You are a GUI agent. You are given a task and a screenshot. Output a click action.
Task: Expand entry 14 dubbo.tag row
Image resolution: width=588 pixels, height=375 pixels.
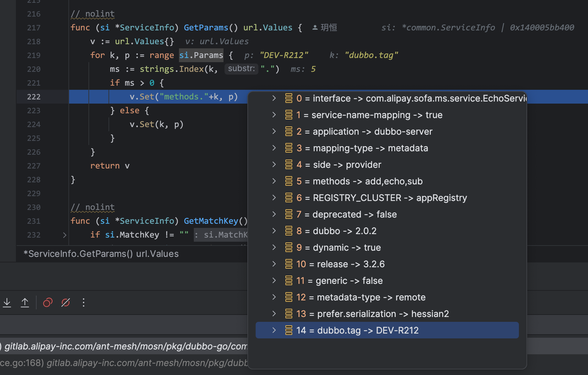coord(274,330)
